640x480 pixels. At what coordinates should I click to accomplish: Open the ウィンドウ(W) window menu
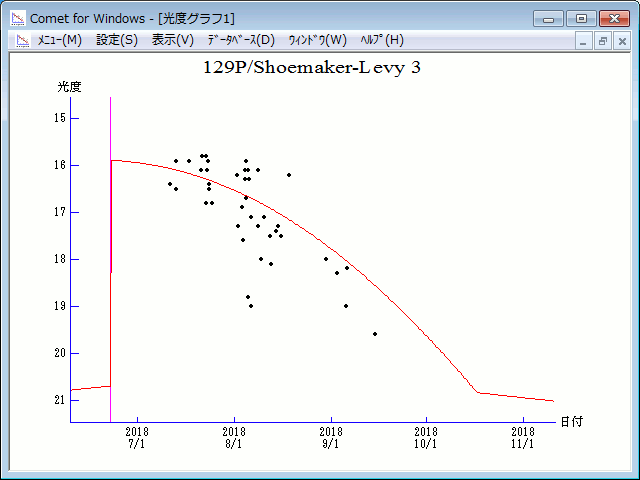[x=317, y=40]
